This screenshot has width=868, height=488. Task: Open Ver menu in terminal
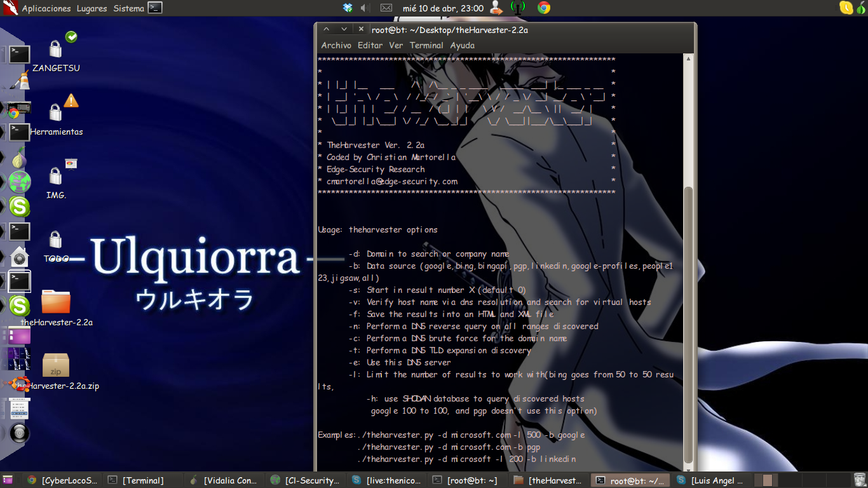[396, 45]
